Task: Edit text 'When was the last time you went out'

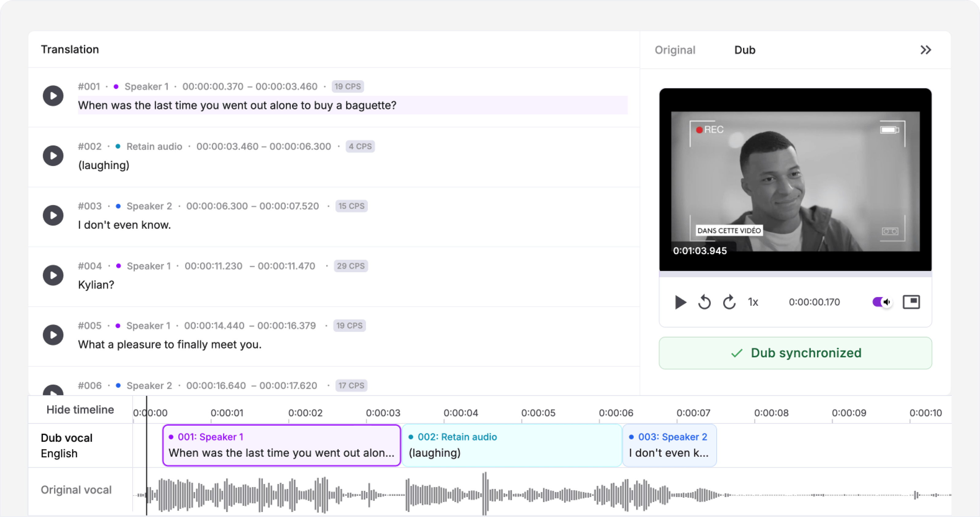Action: 353,105
